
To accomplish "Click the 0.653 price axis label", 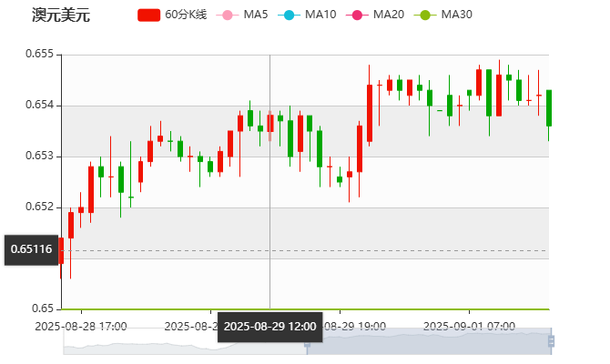I will click(x=39, y=157).
